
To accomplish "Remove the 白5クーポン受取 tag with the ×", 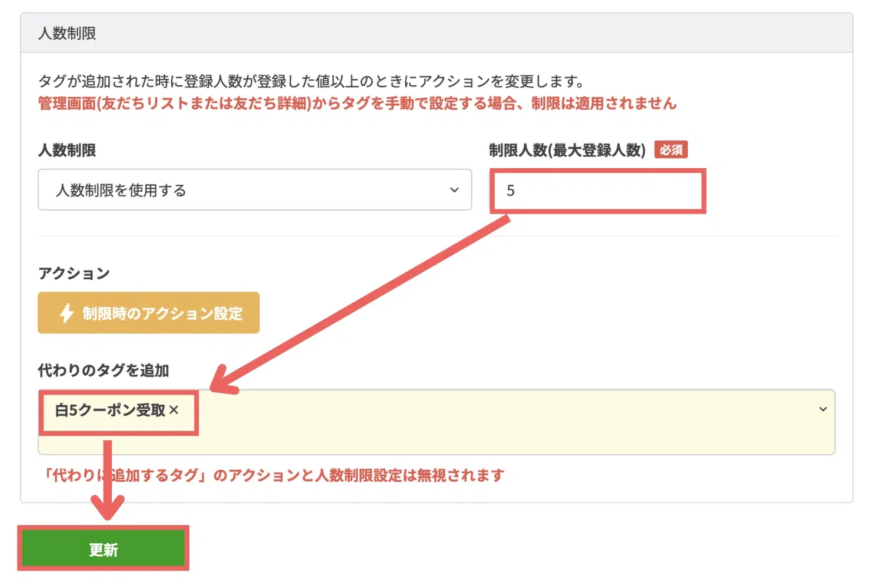I will click(x=174, y=410).
